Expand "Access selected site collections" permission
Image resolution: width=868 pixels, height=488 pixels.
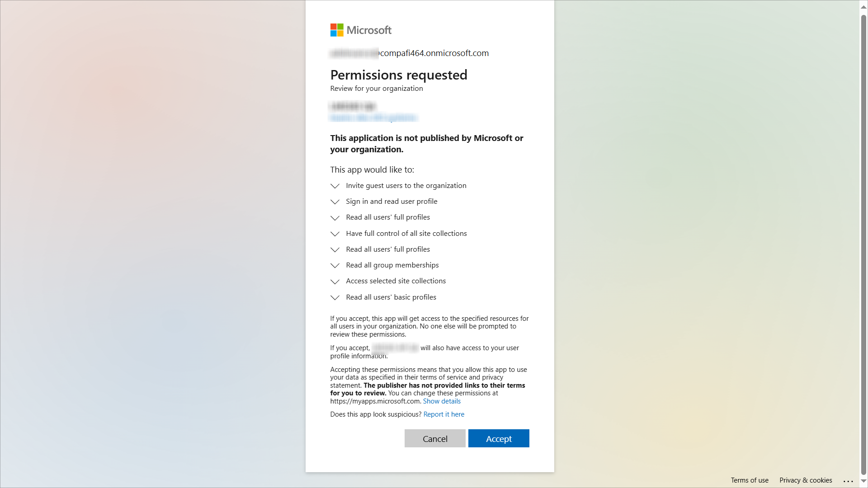coord(335,282)
